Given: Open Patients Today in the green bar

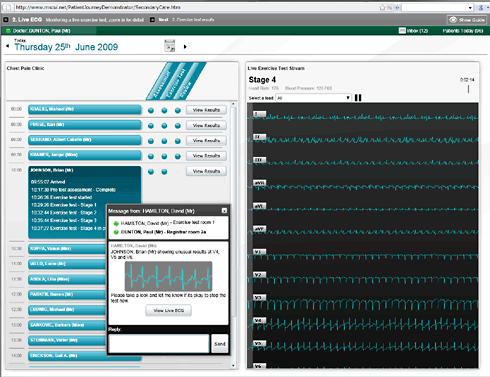Looking at the screenshot, I should [463, 31].
